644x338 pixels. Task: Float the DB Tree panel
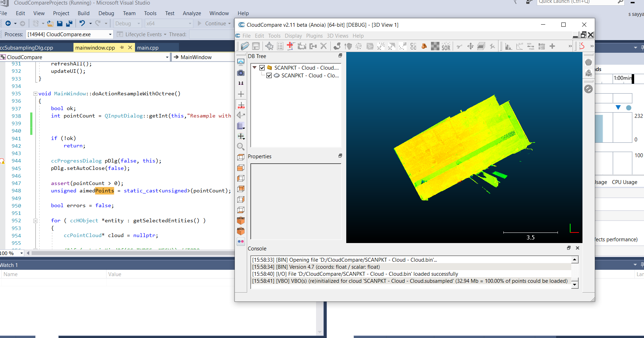click(340, 56)
